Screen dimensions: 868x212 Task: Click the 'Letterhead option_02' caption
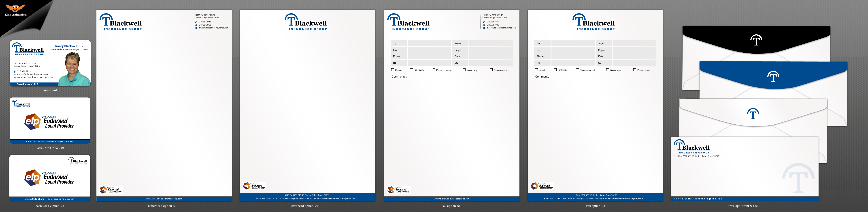pos(304,206)
